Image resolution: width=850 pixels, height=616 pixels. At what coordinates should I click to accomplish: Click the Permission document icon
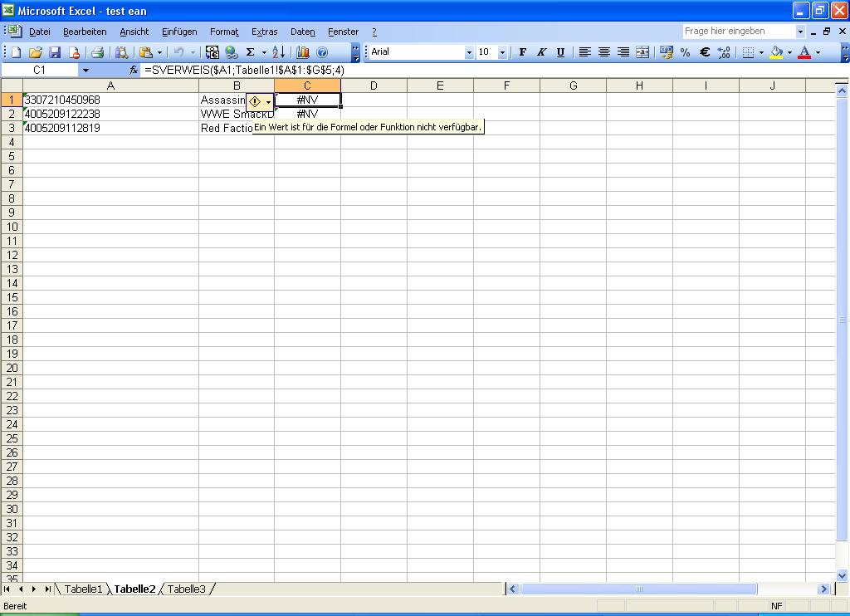74,52
